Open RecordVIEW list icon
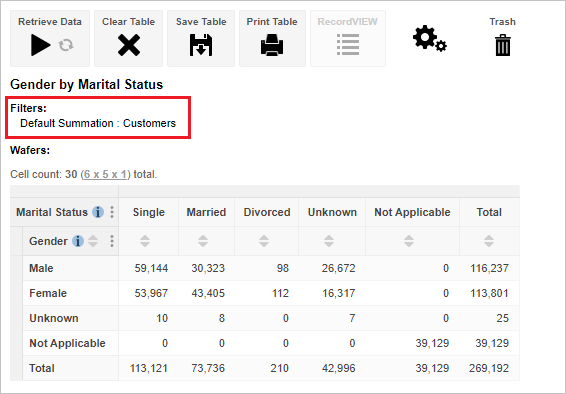 pos(348,45)
